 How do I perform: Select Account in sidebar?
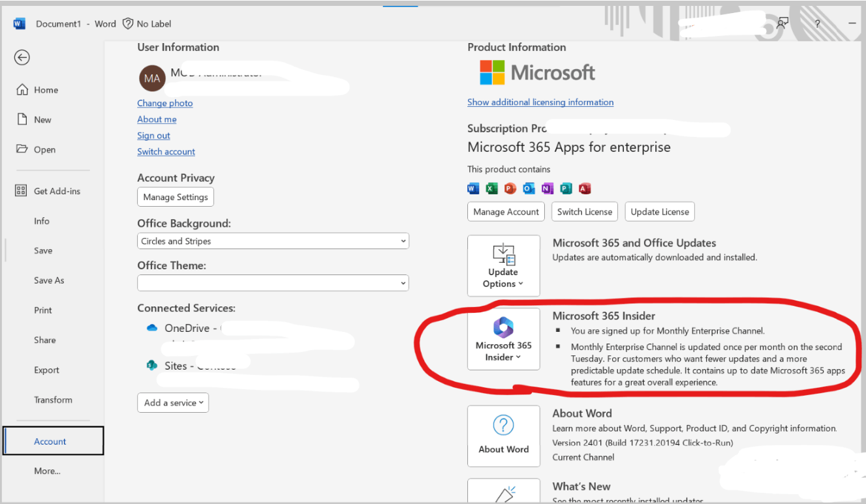[x=53, y=441]
